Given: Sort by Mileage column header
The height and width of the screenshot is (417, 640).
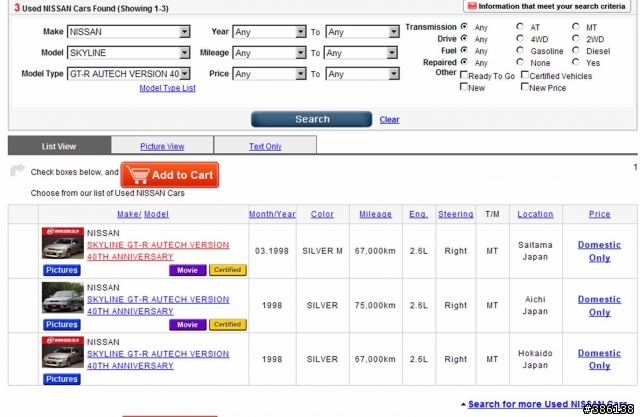Looking at the screenshot, I should pos(376,214).
